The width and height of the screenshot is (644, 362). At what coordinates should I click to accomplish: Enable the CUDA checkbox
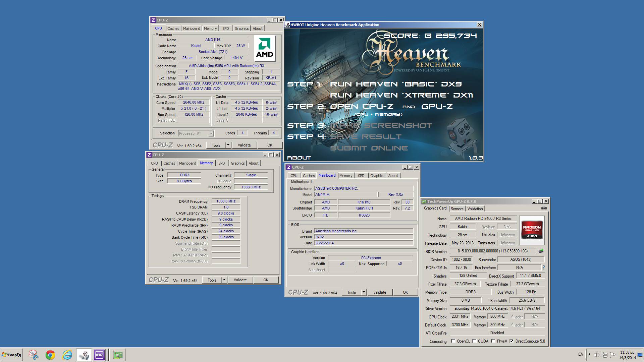coord(474,341)
